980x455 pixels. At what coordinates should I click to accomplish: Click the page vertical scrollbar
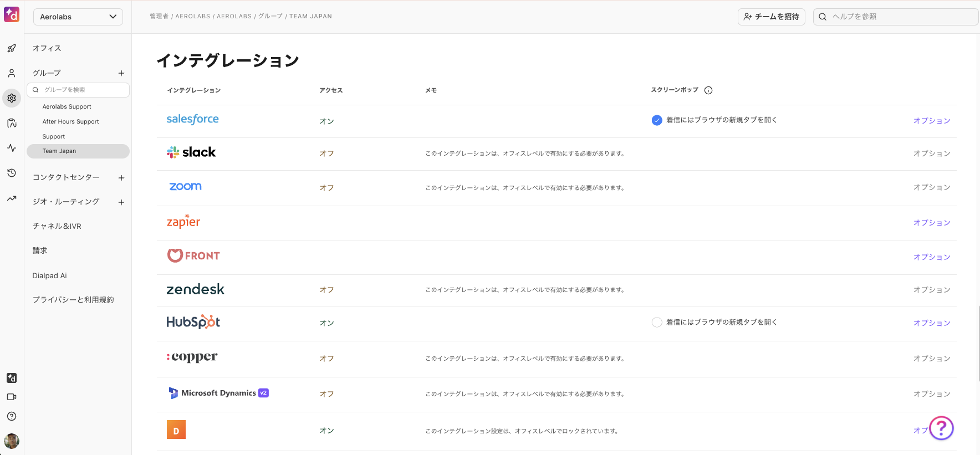tap(978, 344)
